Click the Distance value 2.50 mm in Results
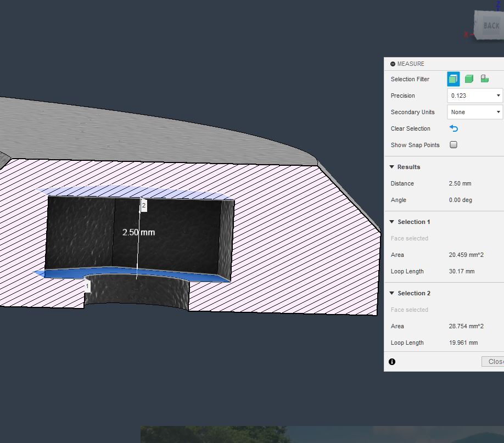Viewport: 504px width, 443px height. point(460,183)
